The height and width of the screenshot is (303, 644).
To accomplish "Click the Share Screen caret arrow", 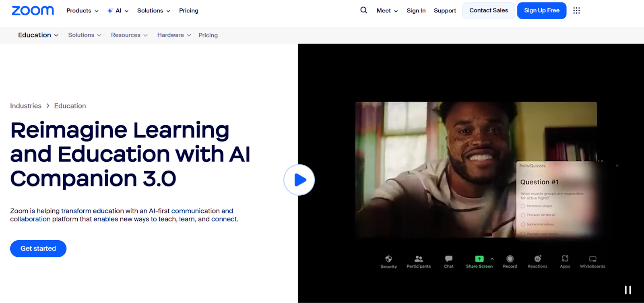I will 492,259.
